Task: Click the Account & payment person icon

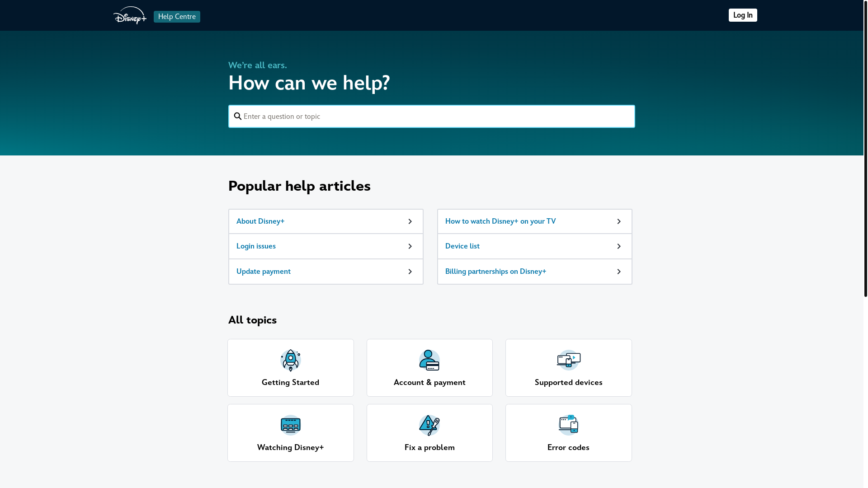Action: click(429, 360)
